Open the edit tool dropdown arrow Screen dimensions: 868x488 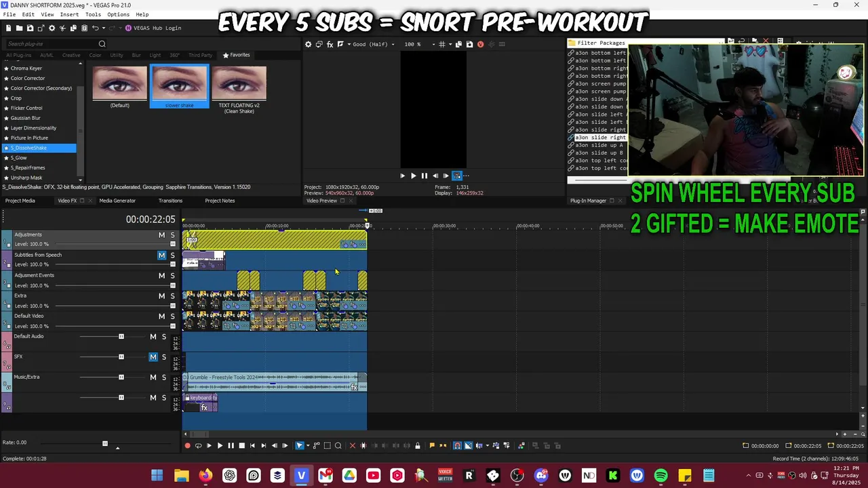pyautogui.click(x=307, y=445)
